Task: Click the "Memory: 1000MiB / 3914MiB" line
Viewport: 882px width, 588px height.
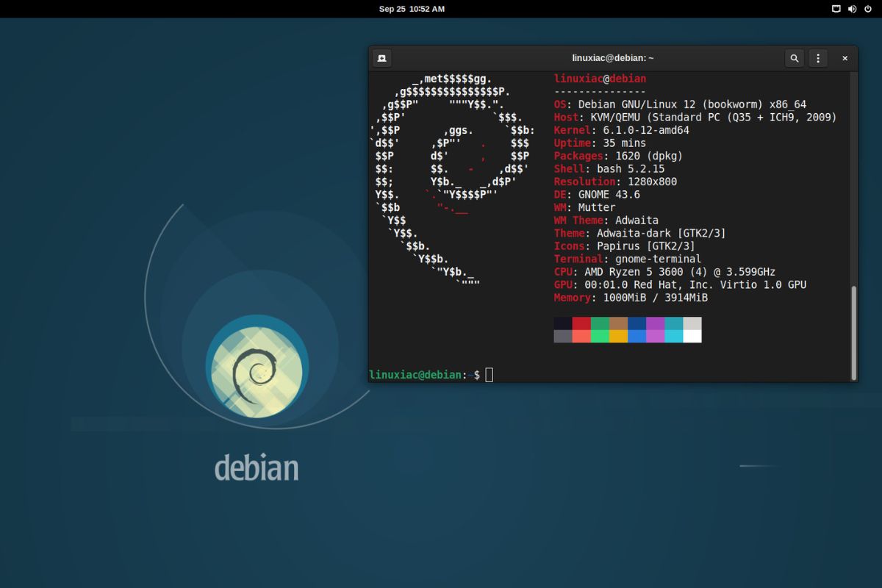Action: tap(631, 298)
